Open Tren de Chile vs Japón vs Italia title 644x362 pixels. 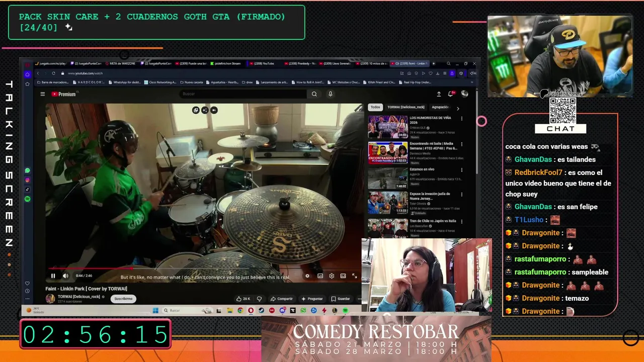pyautogui.click(x=433, y=221)
